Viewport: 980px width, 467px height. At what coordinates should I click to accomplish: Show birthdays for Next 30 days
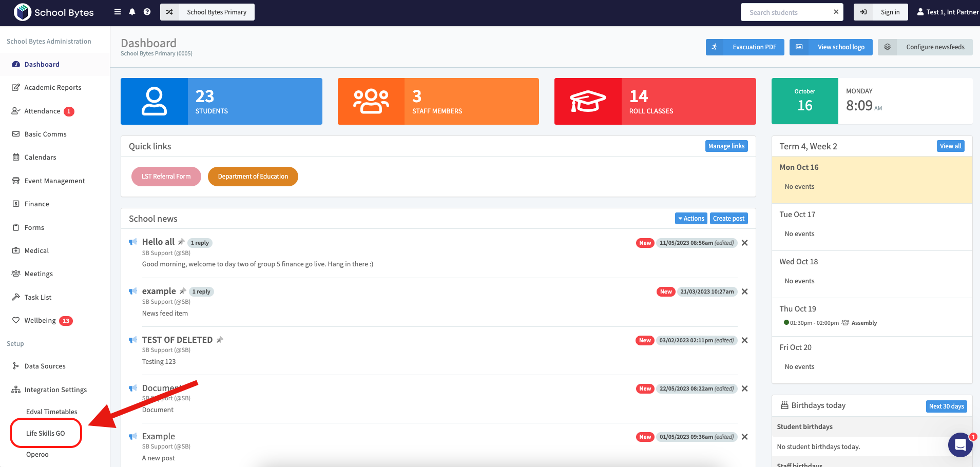[x=946, y=406]
